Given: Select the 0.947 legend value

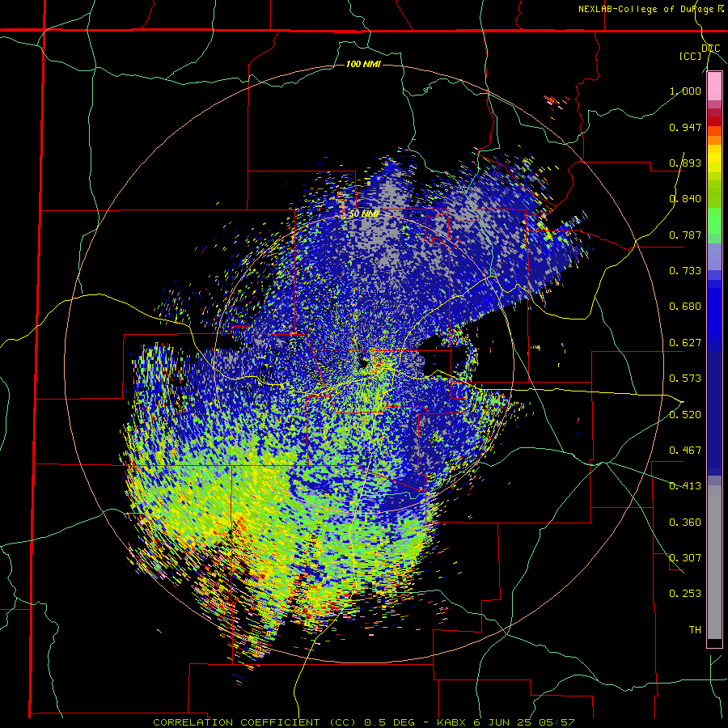Looking at the screenshot, I should tap(685, 127).
